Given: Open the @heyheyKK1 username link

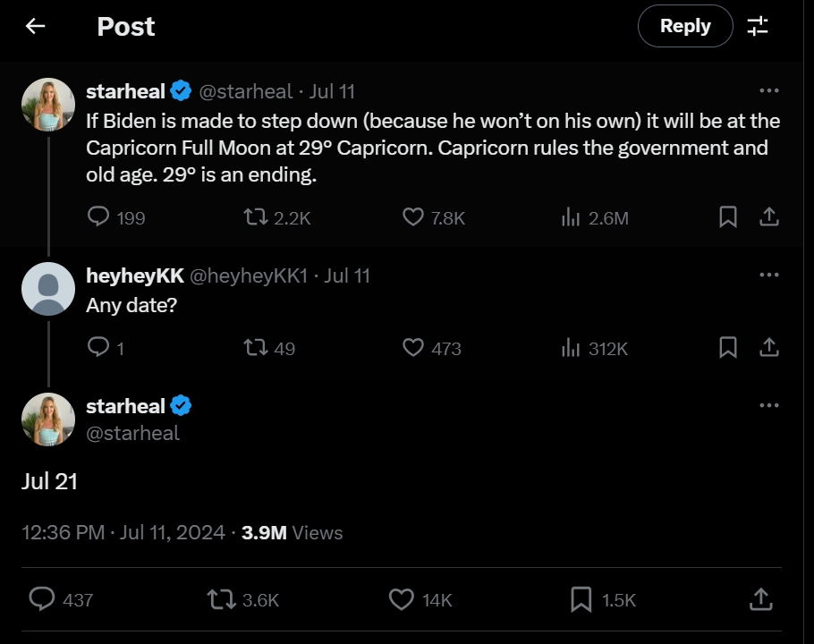Looking at the screenshot, I should coord(248,275).
